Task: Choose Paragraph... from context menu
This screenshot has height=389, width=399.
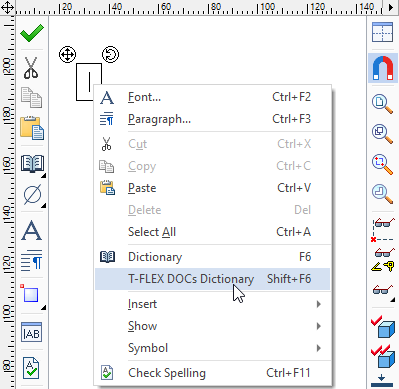Action: [x=213, y=119]
